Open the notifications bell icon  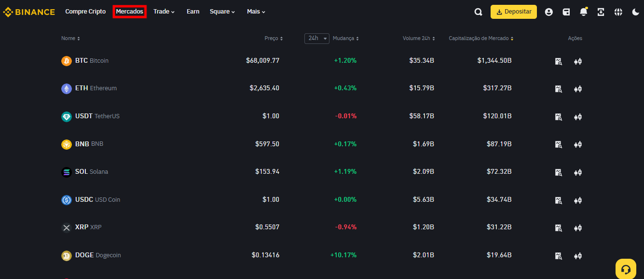click(583, 12)
